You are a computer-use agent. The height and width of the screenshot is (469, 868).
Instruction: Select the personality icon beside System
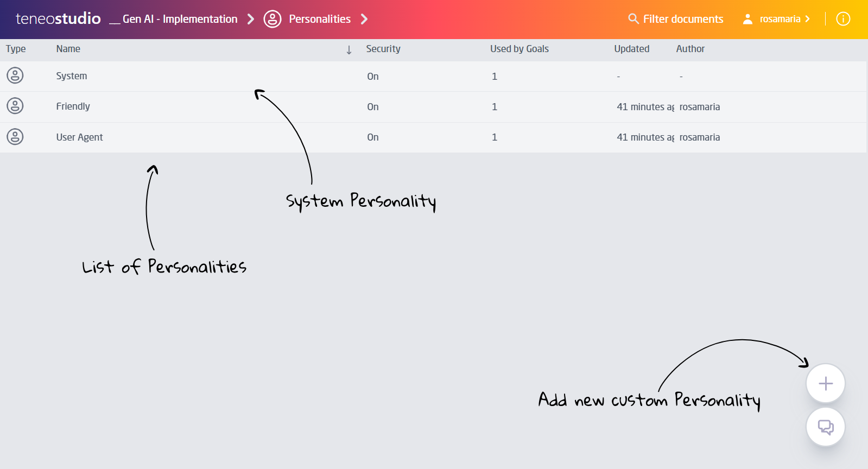[14, 76]
